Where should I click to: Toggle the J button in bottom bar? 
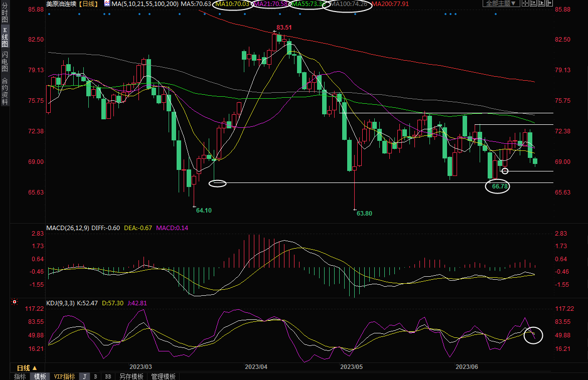point(84,376)
